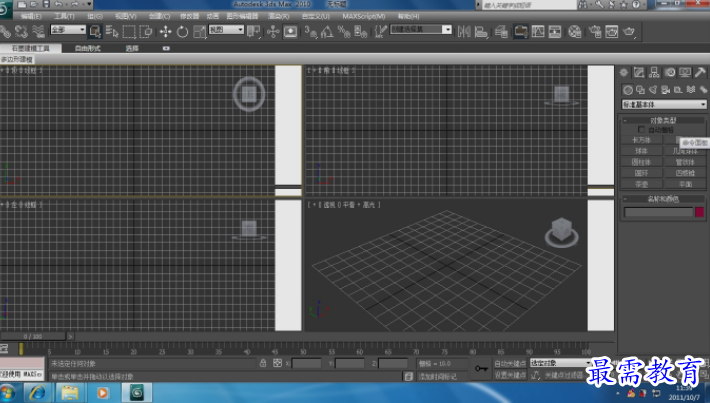Click Use Pivot Point Center icon
Viewport: 710px width, 403px height.
[254, 31]
